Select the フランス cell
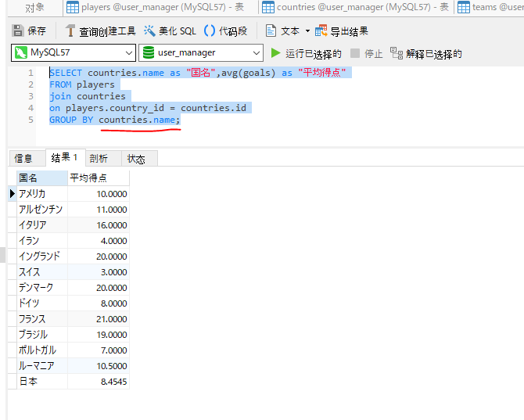Viewport: 524px width, 420px height. point(42,319)
